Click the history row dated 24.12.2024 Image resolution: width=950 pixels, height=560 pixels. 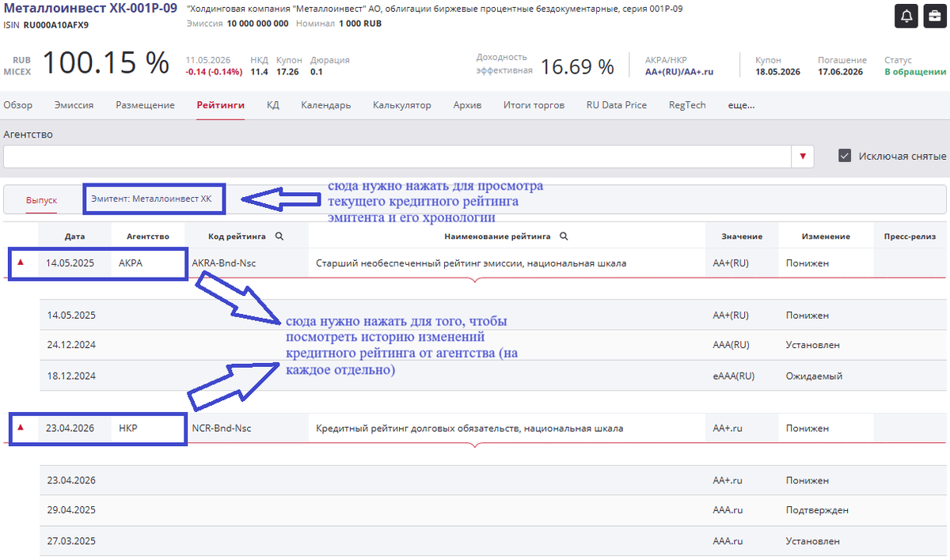pyautogui.click(x=492, y=345)
